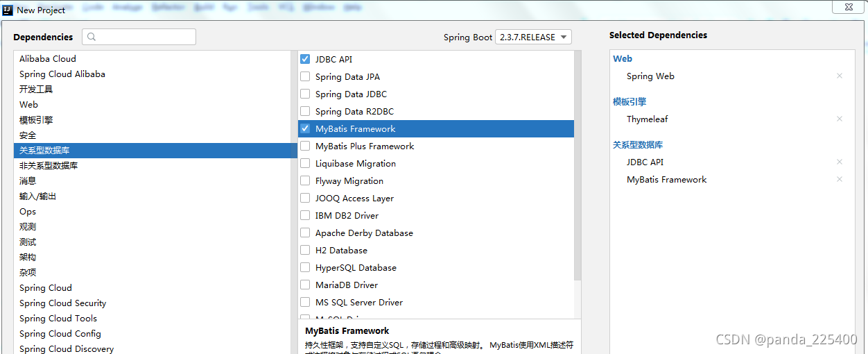Select the 关系型数据库 category in the list
Image resolution: width=868 pixels, height=354 pixels.
pos(155,151)
